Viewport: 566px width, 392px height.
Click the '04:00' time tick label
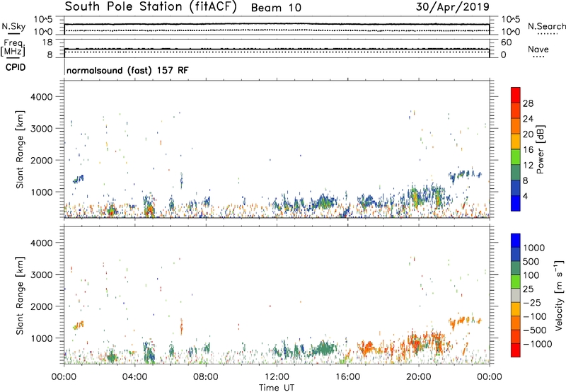coord(135,377)
